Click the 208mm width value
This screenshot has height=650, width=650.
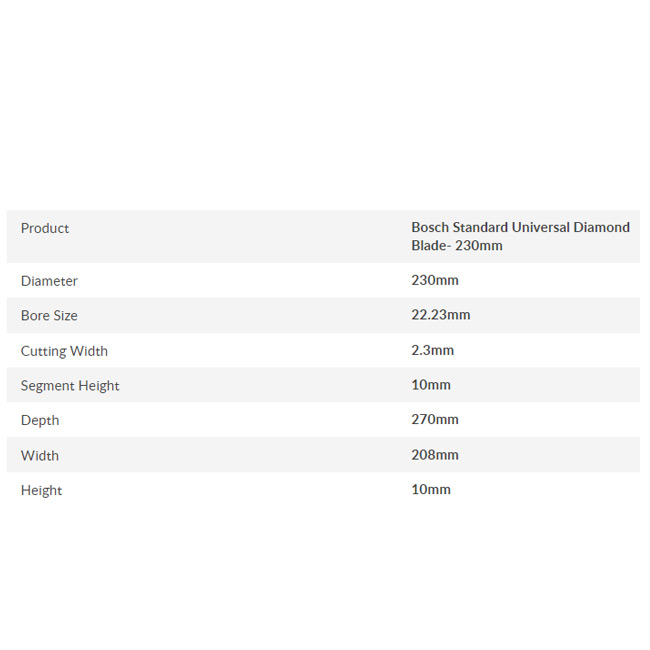(435, 455)
